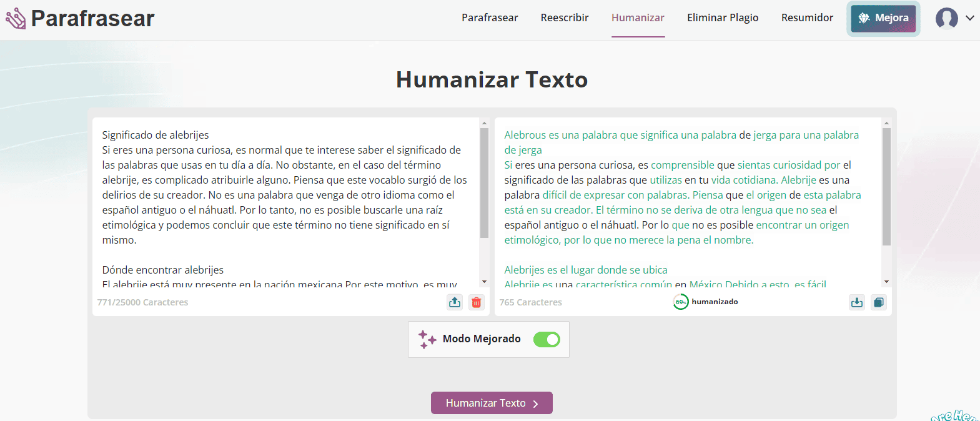980x421 pixels.
Task: Open the Parafrasear nav tab
Action: pyautogui.click(x=490, y=17)
